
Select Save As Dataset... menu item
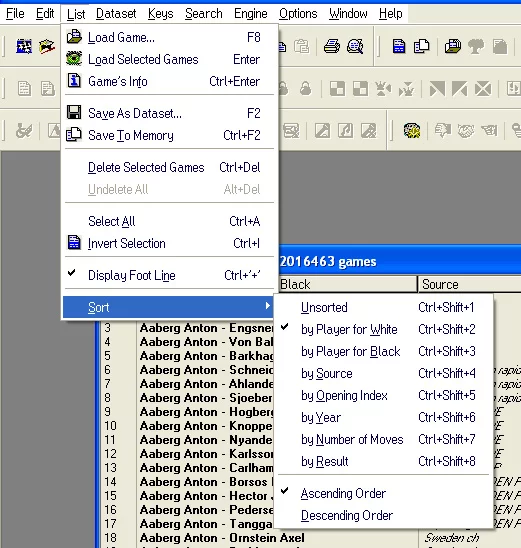point(169,113)
